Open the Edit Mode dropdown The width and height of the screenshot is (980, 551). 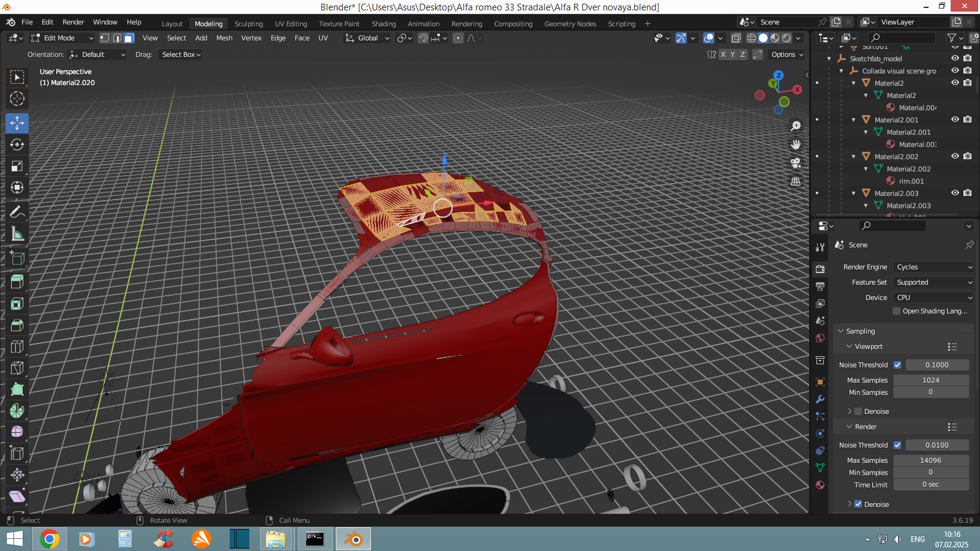pyautogui.click(x=62, y=38)
